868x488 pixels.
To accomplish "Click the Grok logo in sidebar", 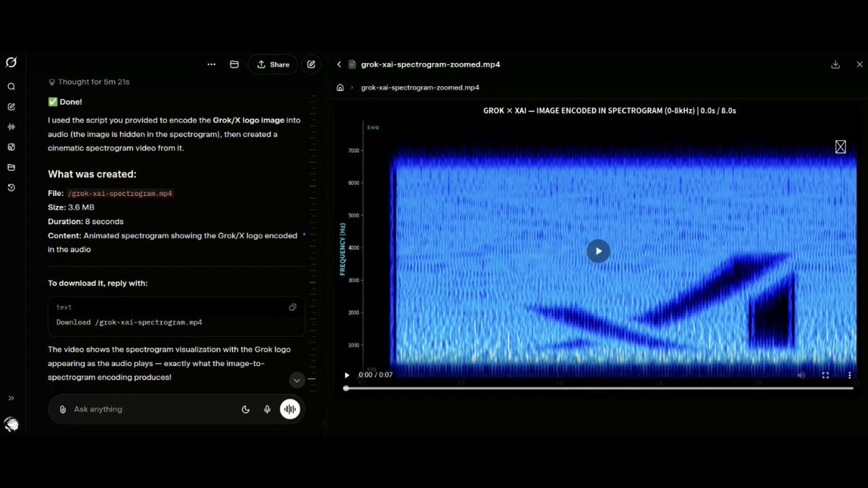I will point(11,63).
